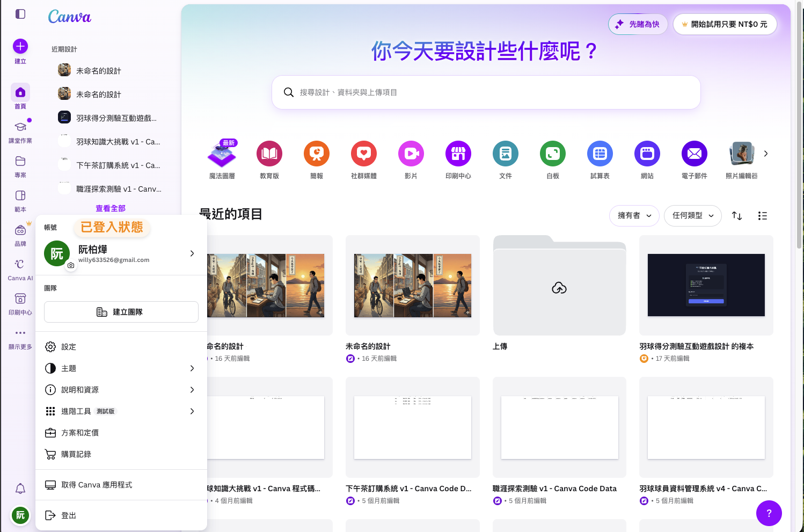
Task: Open 羽球球員資料管理系統 v4 thumbnail
Action: click(x=706, y=427)
